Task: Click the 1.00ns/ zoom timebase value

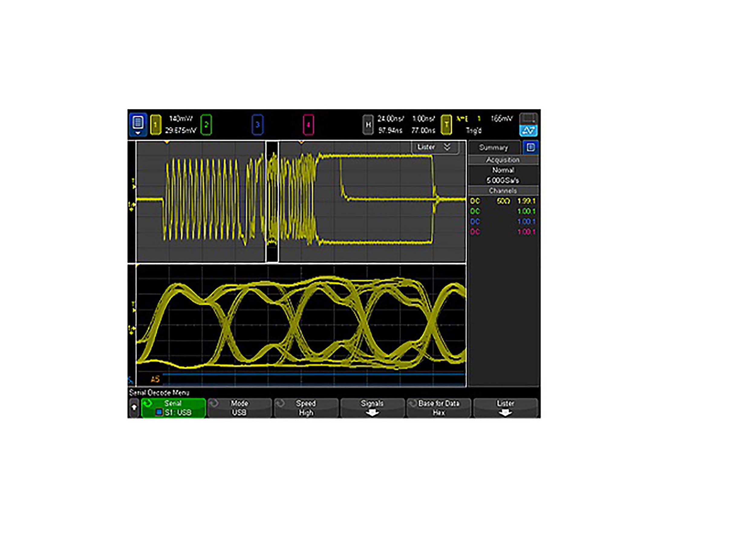Action: click(x=423, y=119)
